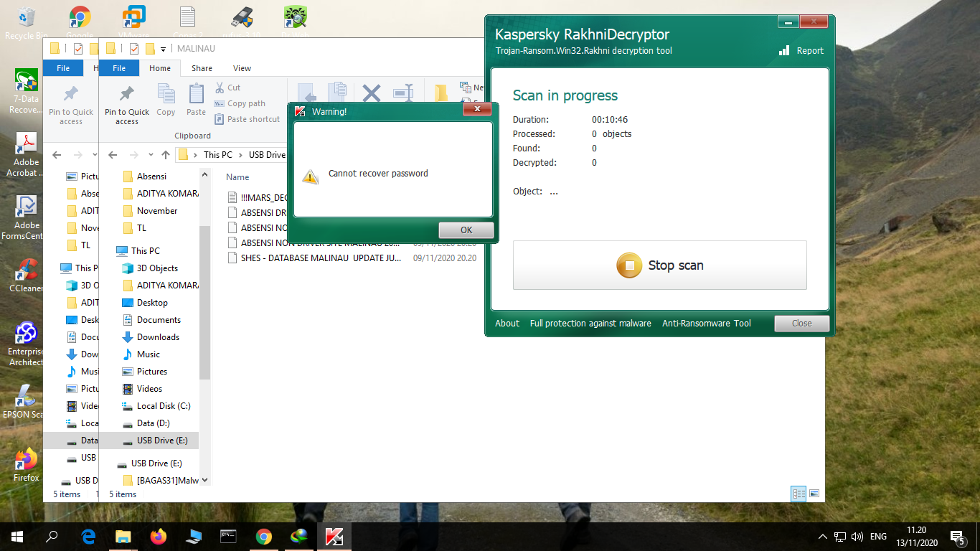This screenshot has height=551, width=980.
Task: Open File menu in the background Explorer window
Action: [63, 68]
